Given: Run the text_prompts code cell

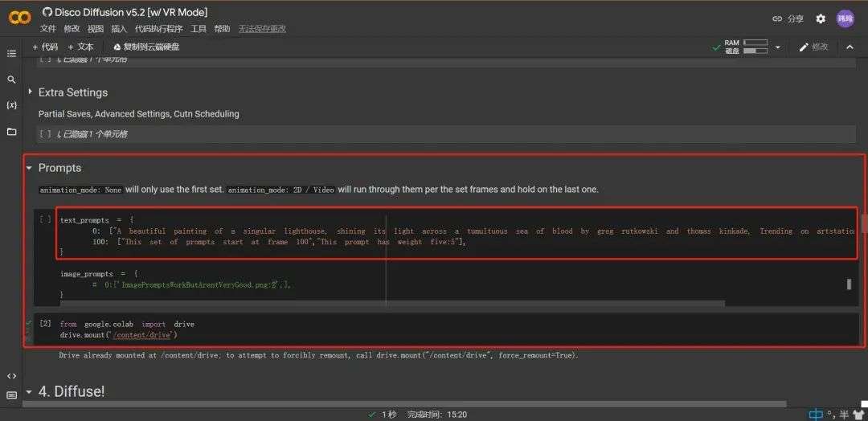Looking at the screenshot, I should point(45,219).
